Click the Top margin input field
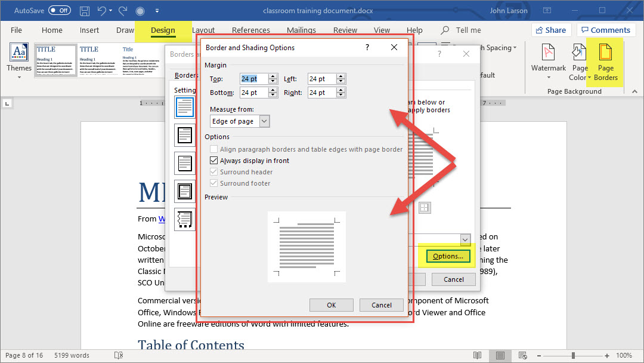Screen dimensions: 644x363 click(x=253, y=79)
